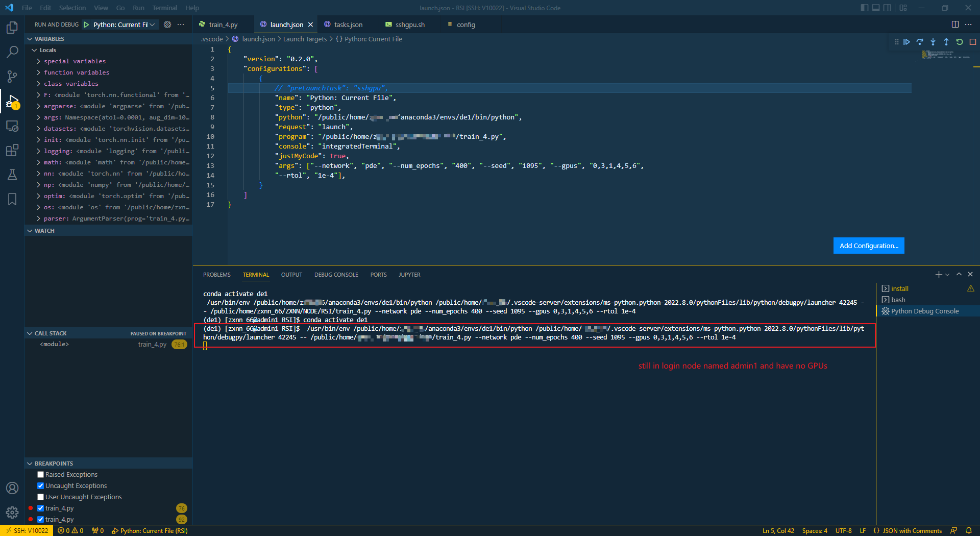Open the Extensions view
980x536 pixels.
point(12,150)
